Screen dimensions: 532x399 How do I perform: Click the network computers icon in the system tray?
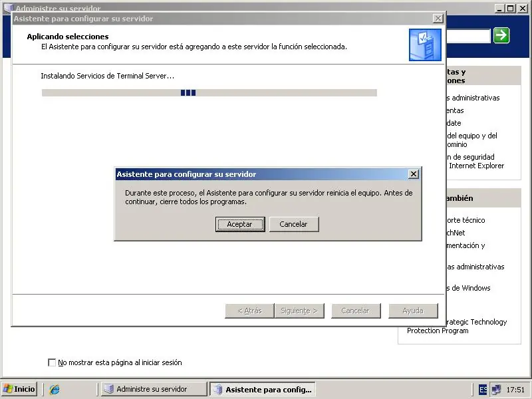[x=496, y=389]
